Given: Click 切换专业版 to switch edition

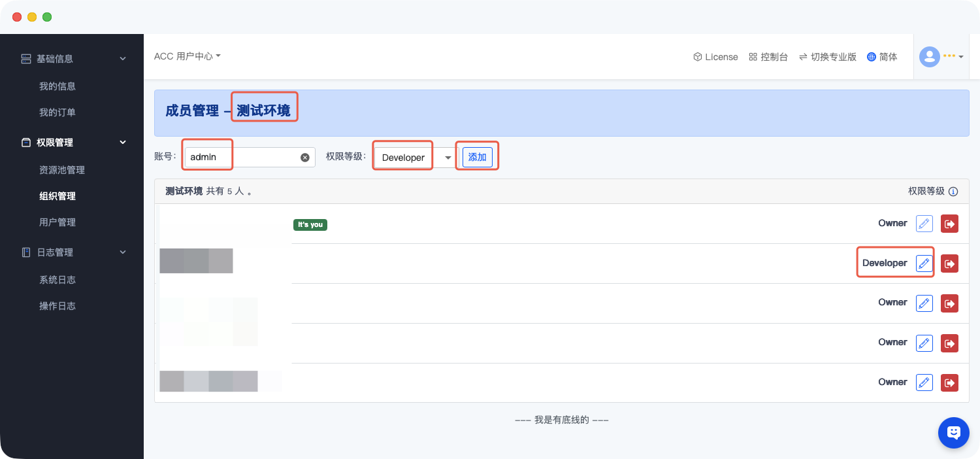Looking at the screenshot, I should 827,57.
